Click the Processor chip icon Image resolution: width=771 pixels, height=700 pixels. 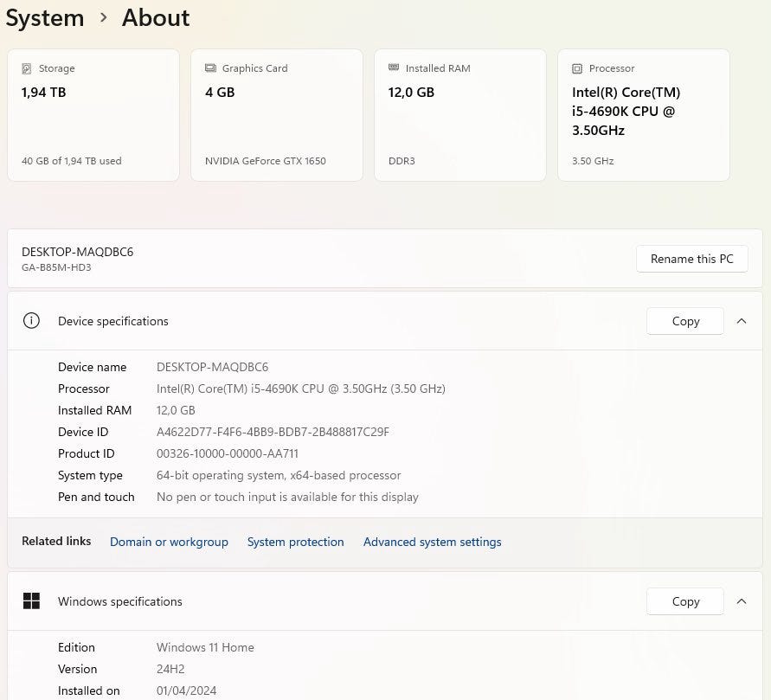[577, 68]
